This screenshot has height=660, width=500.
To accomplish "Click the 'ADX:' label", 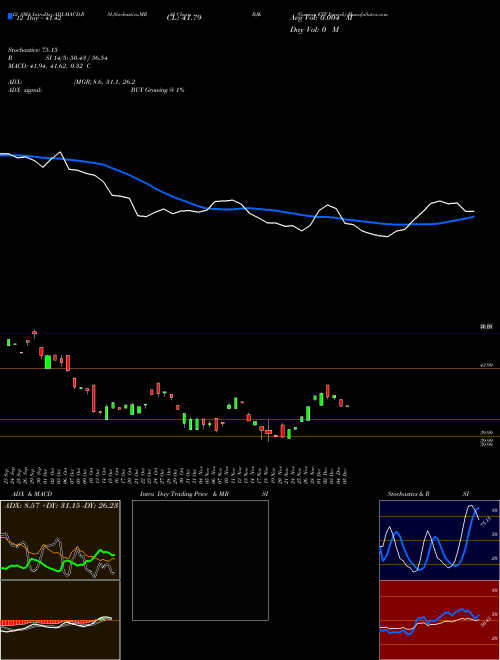I will pos(16,82).
